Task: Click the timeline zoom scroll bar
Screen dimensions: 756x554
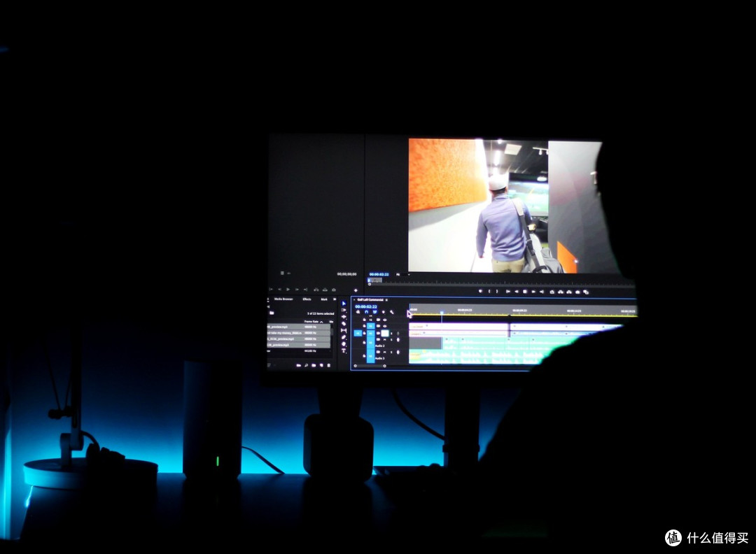Action: point(370,366)
